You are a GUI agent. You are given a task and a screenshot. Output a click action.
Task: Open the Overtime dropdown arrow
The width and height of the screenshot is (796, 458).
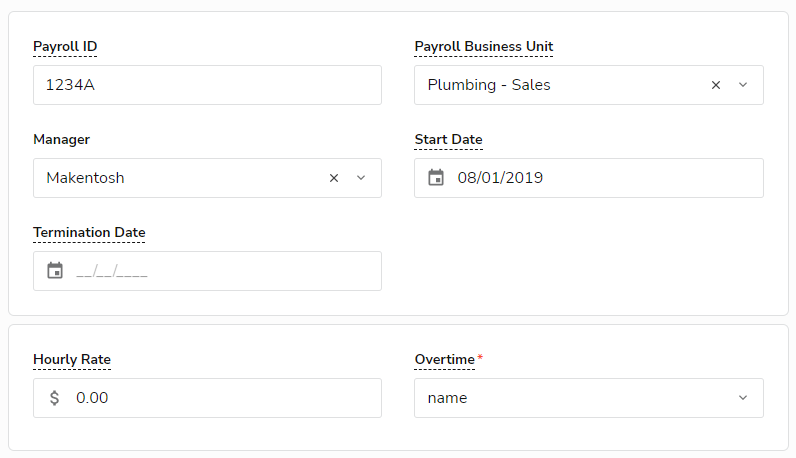pyautogui.click(x=743, y=398)
